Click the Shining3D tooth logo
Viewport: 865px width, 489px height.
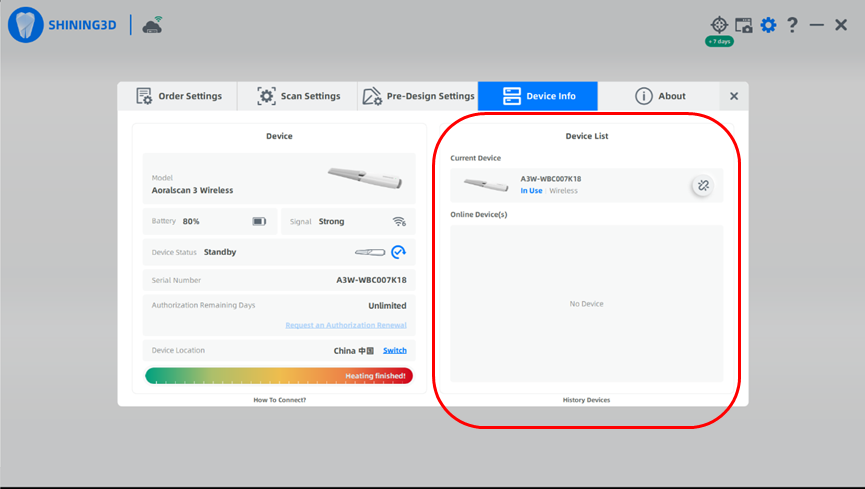point(25,25)
